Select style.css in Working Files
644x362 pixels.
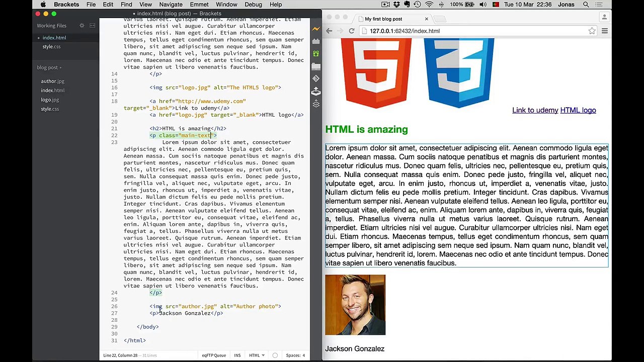pyautogui.click(x=51, y=47)
